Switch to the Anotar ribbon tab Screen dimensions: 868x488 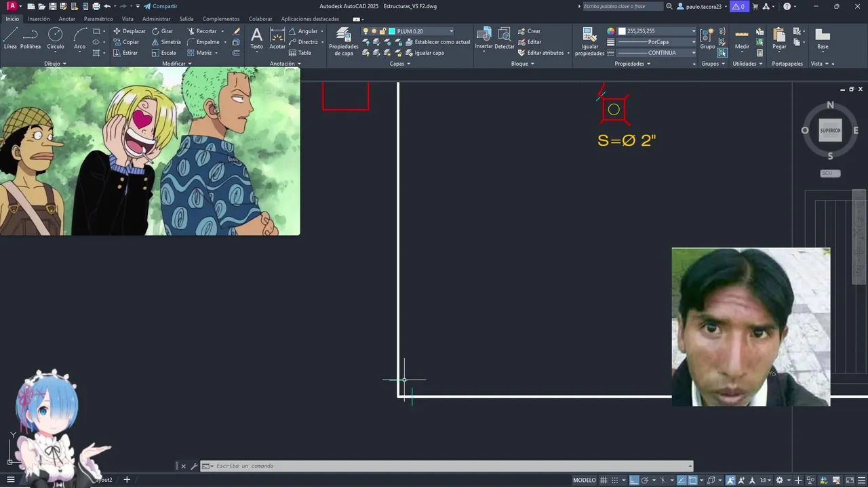pos(67,19)
